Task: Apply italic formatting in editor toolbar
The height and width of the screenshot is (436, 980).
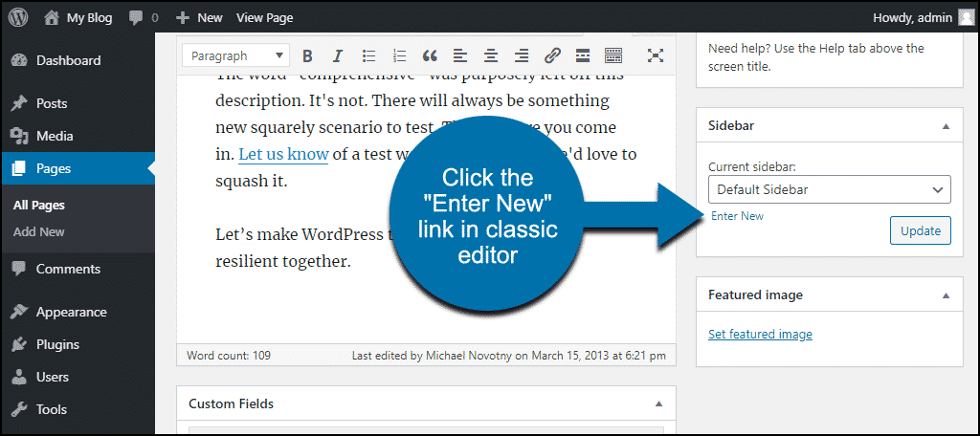Action: pos(337,55)
